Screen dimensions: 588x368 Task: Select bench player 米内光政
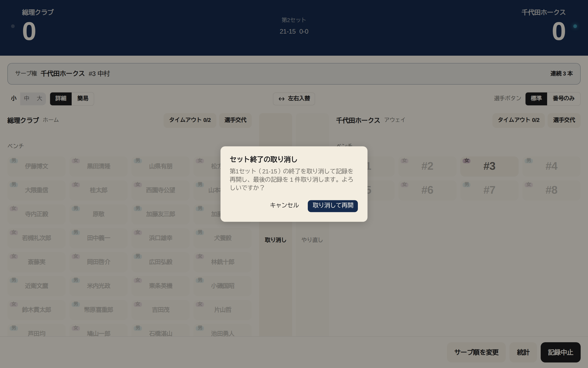99,286
